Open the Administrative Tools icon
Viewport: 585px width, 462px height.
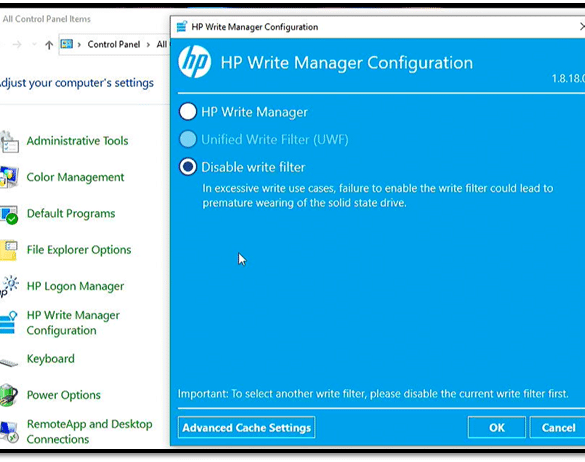pos(9,142)
